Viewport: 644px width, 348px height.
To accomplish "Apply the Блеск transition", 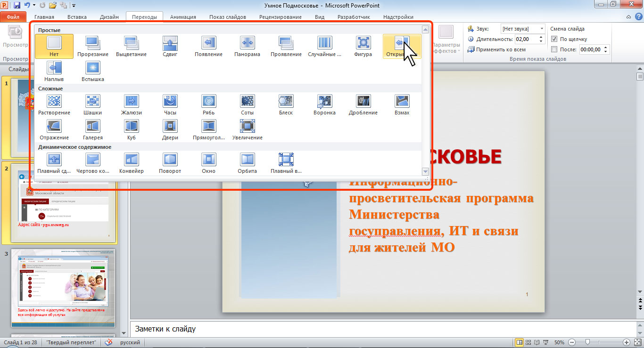I will (x=286, y=105).
